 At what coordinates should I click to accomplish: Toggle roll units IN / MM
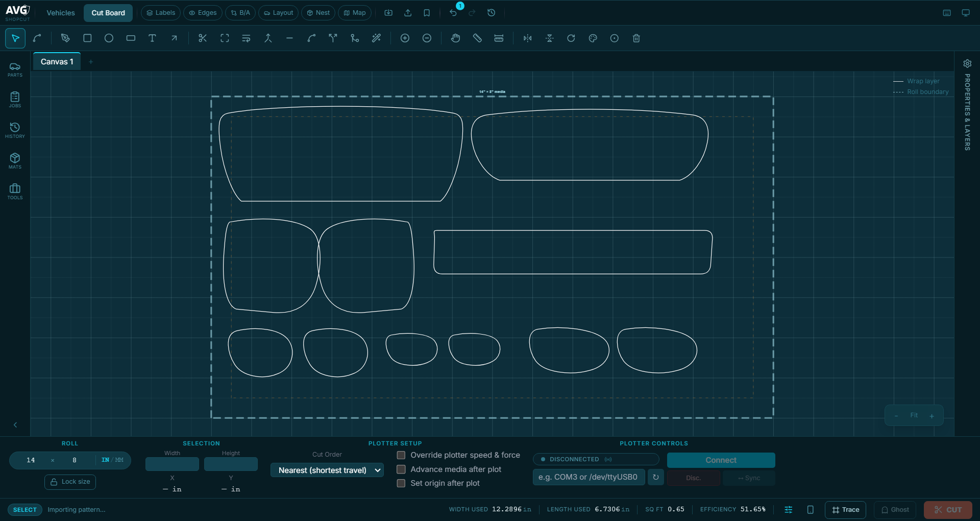point(112,460)
